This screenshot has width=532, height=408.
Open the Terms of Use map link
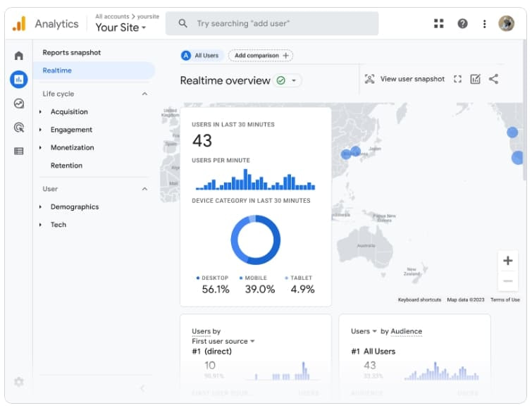pyautogui.click(x=505, y=299)
